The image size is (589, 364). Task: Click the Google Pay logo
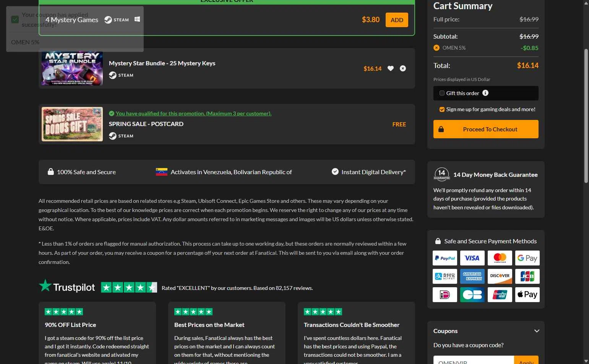tap(527, 258)
